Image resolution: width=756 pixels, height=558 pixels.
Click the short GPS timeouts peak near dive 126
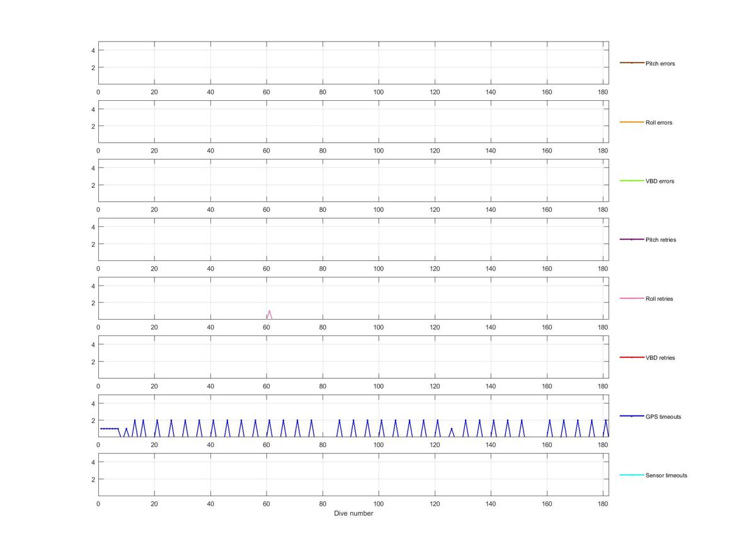tap(451, 432)
